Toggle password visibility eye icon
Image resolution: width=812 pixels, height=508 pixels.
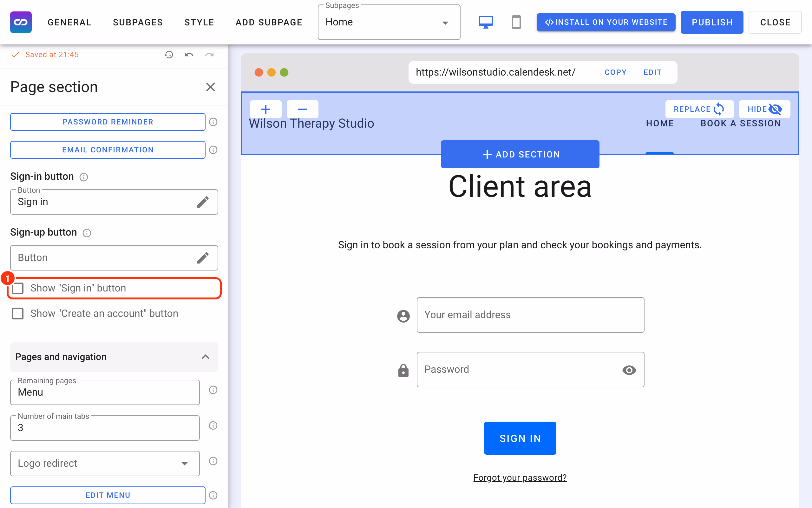[x=629, y=370]
